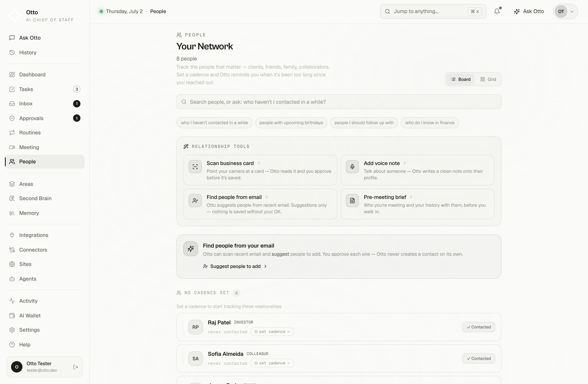This screenshot has height=384, width=588.
Task: Open Raj Patel's profile name
Action: pyautogui.click(x=219, y=323)
